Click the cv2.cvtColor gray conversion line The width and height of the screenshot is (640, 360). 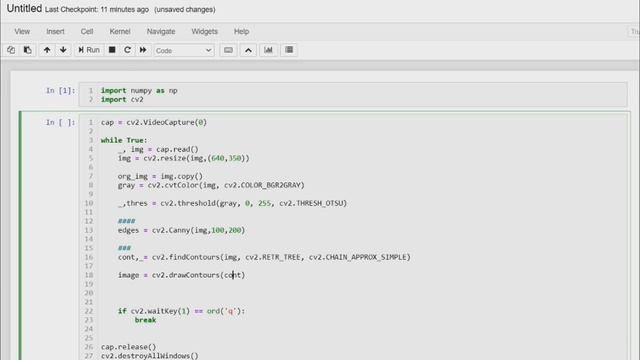[x=211, y=185]
